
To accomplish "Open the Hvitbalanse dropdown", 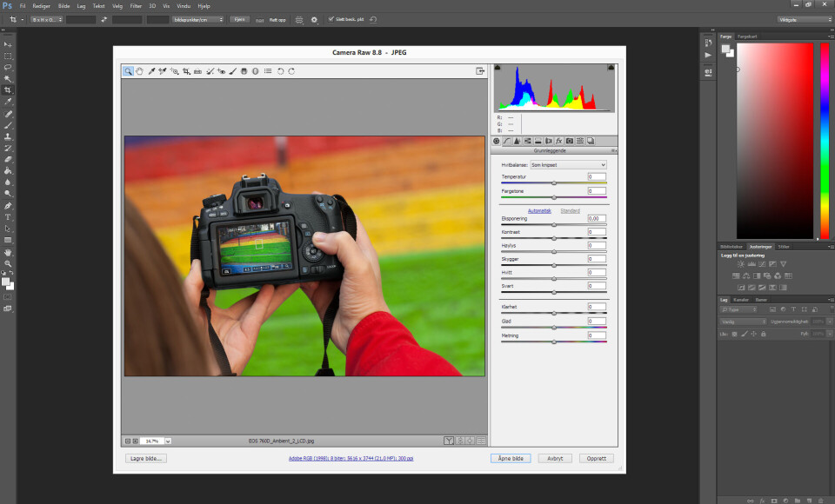I will point(568,165).
